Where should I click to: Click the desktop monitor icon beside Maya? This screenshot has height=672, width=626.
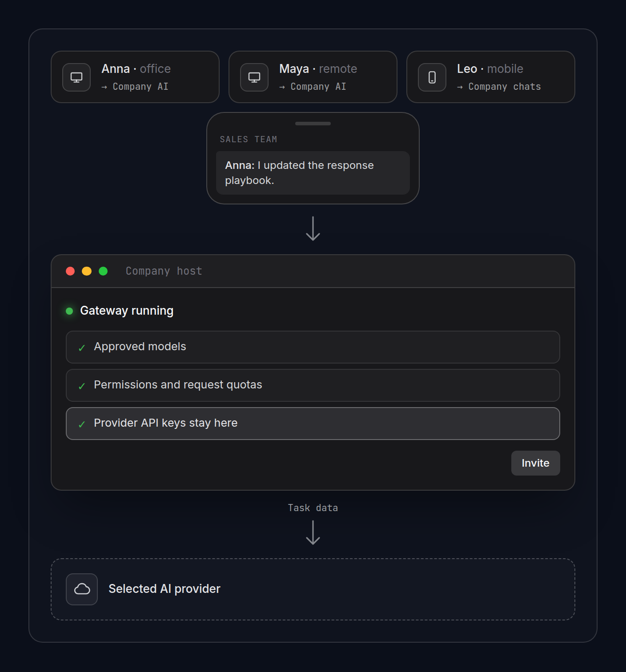click(x=254, y=77)
